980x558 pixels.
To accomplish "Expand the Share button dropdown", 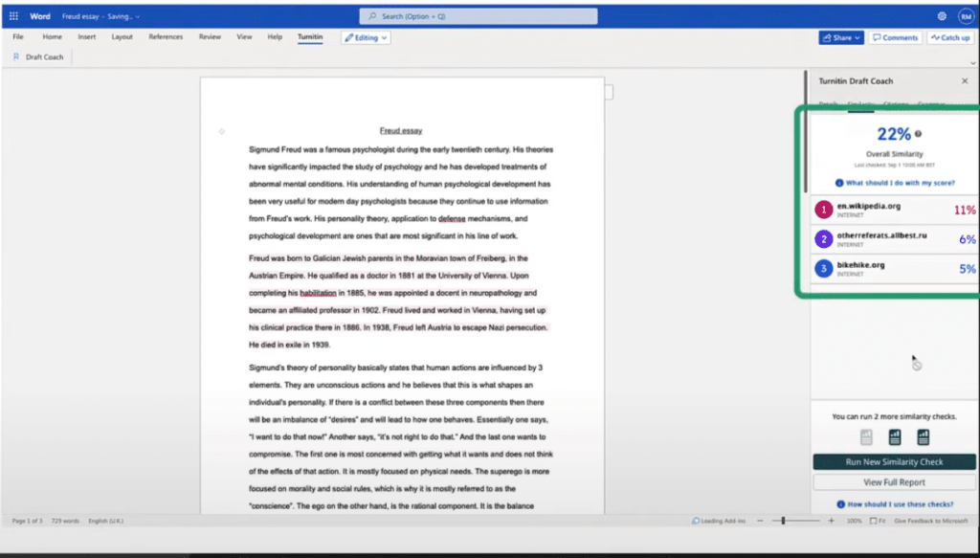I will (x=856, y=37).
